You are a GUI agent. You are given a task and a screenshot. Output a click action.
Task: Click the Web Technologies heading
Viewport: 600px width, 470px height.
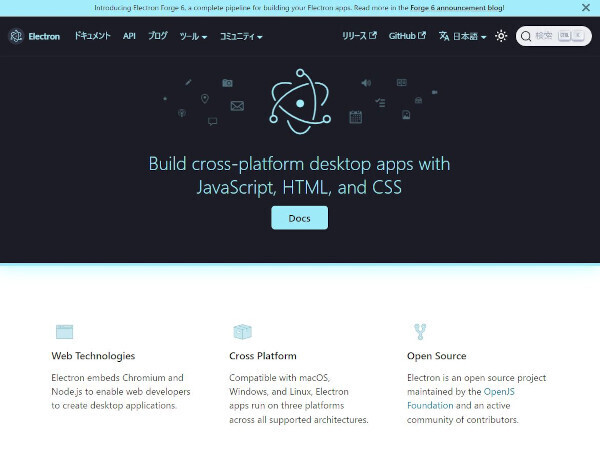pyautogui.click(x=93, y=356)
